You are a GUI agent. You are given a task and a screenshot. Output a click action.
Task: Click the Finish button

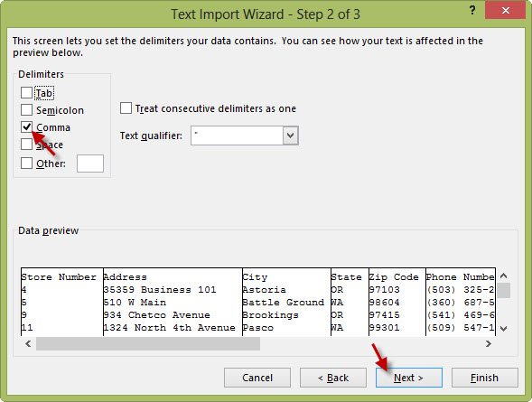click(x=484, y=378)
